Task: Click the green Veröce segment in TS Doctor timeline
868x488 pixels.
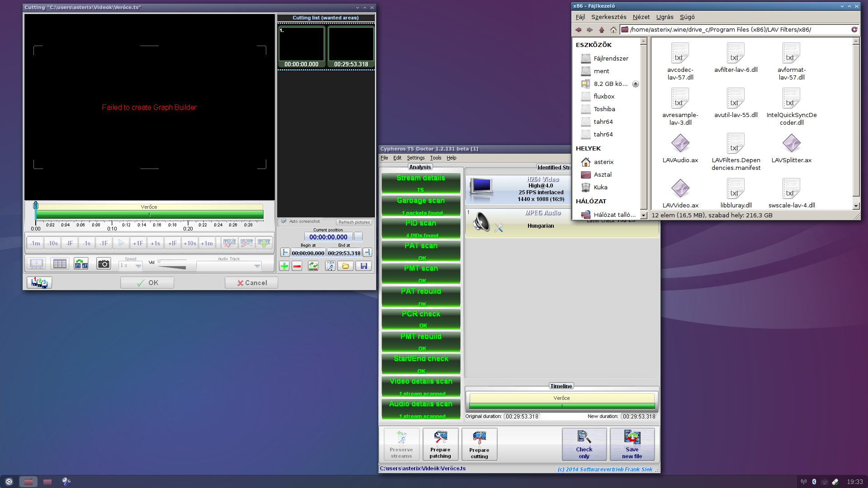Action: (561, 406)
